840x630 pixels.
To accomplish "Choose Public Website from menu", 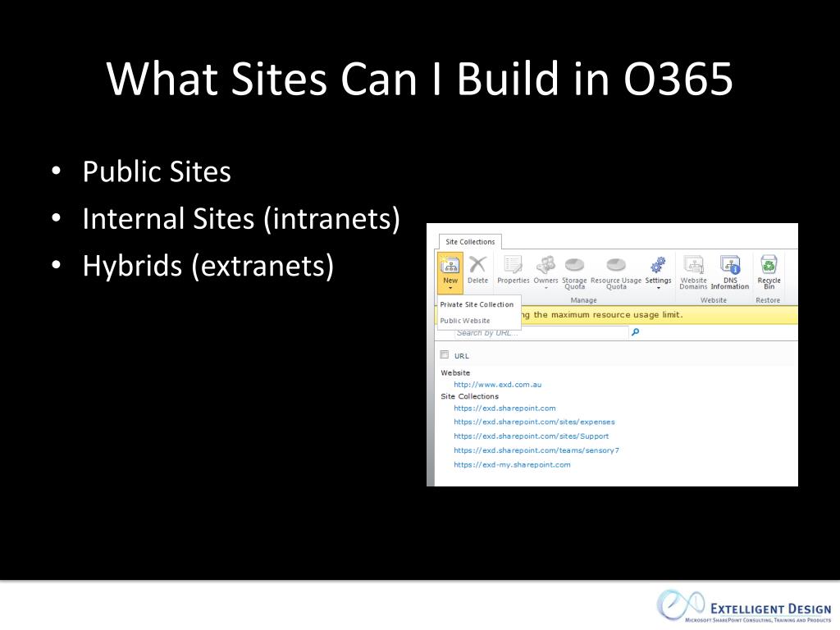I will (465, 321).
